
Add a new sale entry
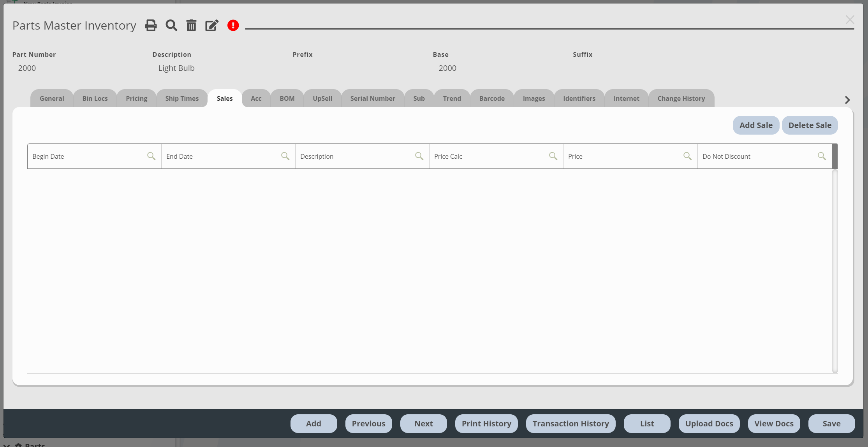tap(756, 125)
